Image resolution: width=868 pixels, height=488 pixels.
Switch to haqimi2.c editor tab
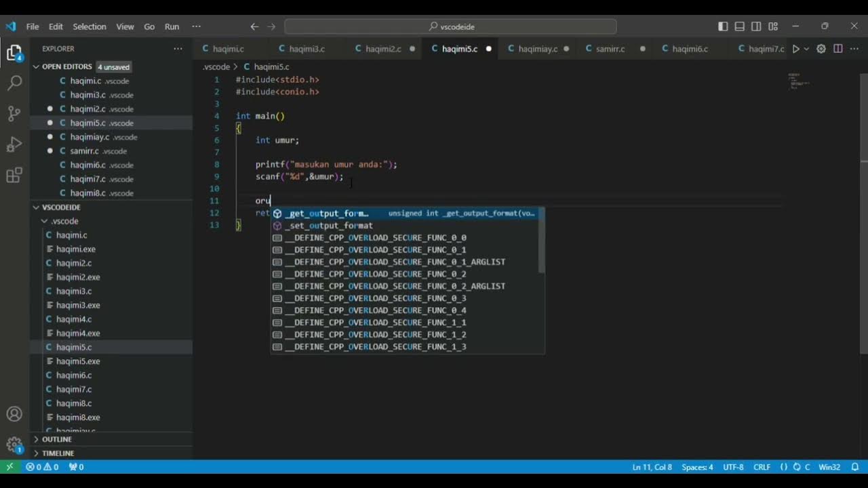pos(383,49)
